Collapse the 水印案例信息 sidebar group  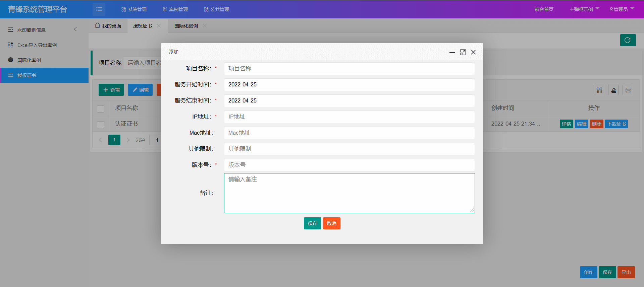click(75, 29)
